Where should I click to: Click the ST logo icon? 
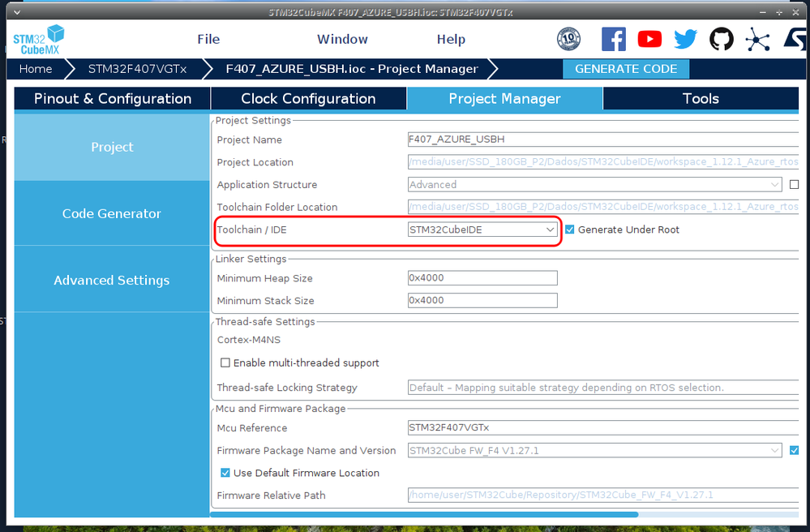(795, 39)
